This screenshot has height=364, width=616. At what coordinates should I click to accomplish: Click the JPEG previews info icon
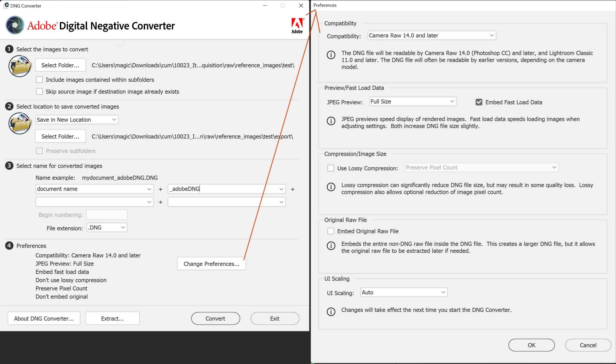coord(331,121)
